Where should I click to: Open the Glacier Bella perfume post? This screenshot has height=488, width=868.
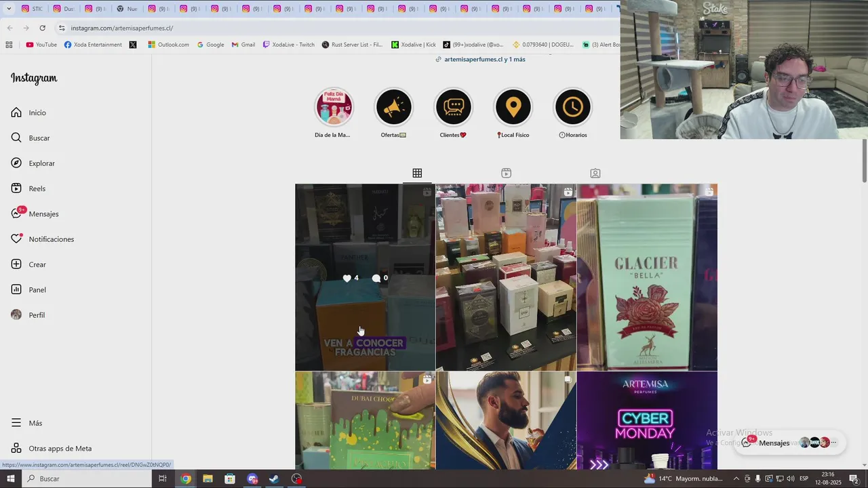[647, 277]
